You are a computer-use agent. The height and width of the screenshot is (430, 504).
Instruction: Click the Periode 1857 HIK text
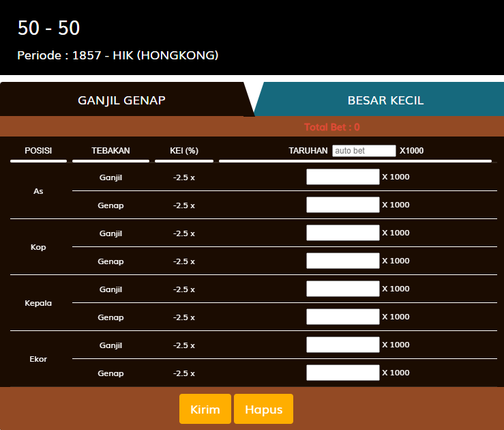pyautogui.click(x=117, y=55)
